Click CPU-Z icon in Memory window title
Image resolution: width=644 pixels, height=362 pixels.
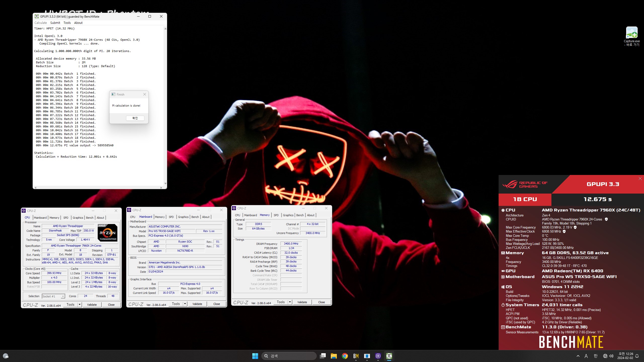click(x=234, y=208)
